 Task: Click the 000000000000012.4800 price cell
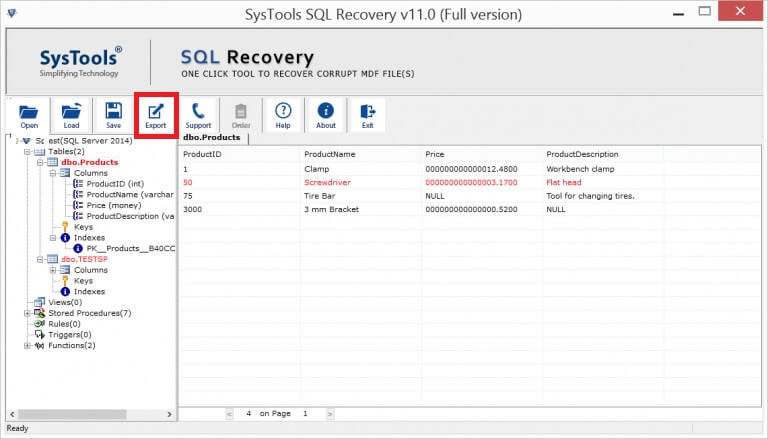(471, 169)
